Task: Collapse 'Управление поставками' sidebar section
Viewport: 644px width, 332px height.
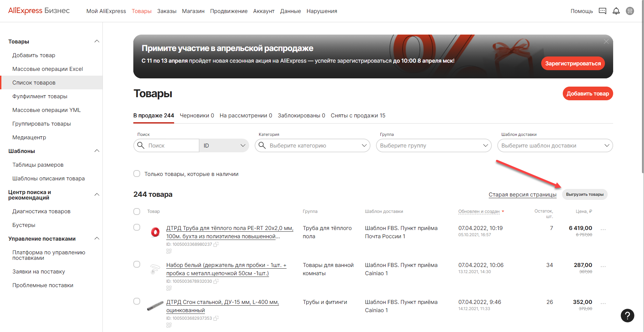Action: (x=97, y=239)
